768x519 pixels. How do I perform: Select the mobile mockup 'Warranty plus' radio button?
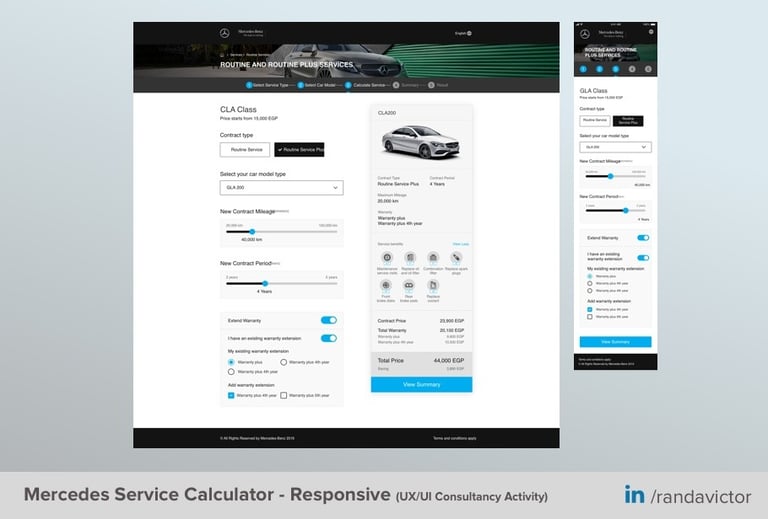click(x=590, y=276)
